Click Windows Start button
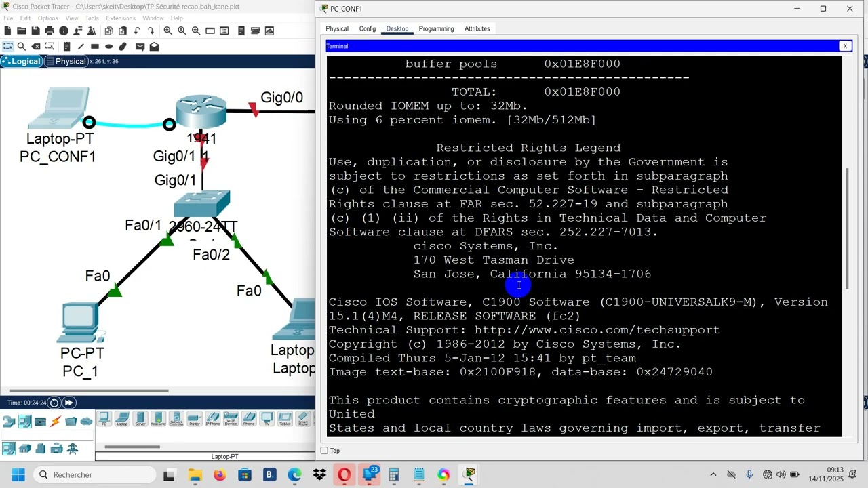The height and width of the screenshot is (488, 868). click(x=18, y=474)
